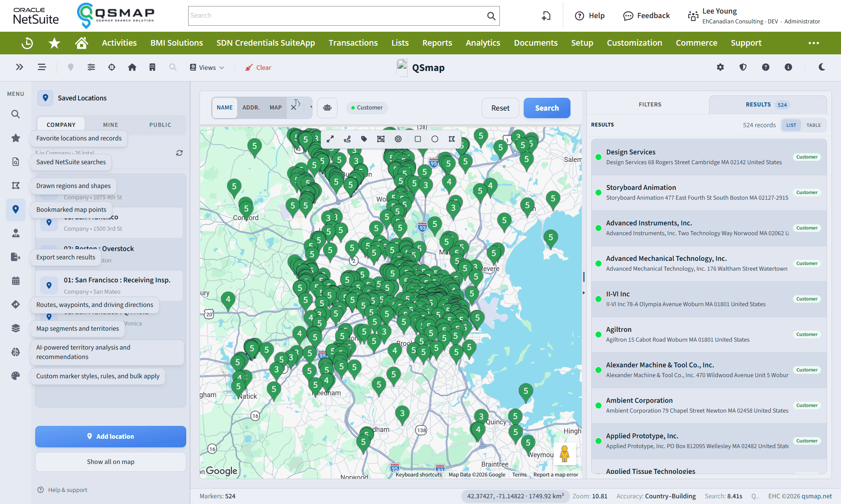Click the fullscreen expand map tool
The width and height of the screenshot is (841, 504).
pyautogui.click(x=330, y=139)
